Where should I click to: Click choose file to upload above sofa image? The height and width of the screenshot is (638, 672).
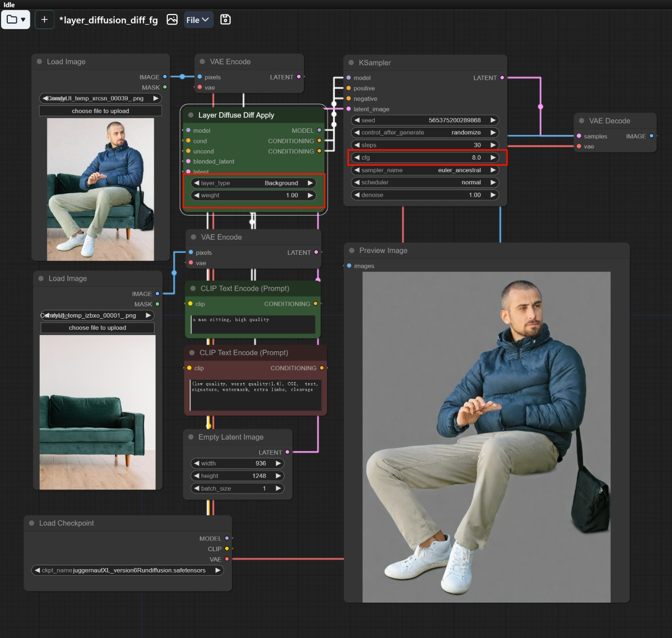pyautogui.click(x=97, y=328)
